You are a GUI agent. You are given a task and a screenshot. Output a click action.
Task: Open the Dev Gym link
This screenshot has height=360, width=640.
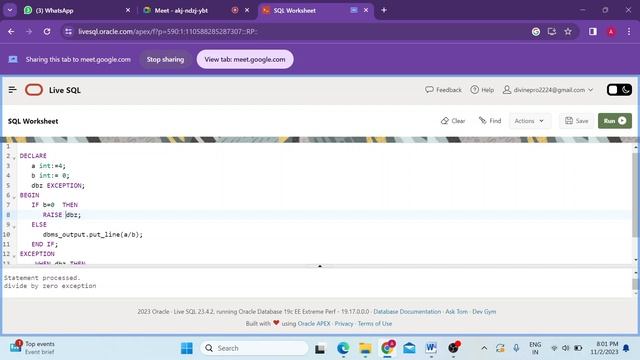pyautogui.click(x=484, y=311)
